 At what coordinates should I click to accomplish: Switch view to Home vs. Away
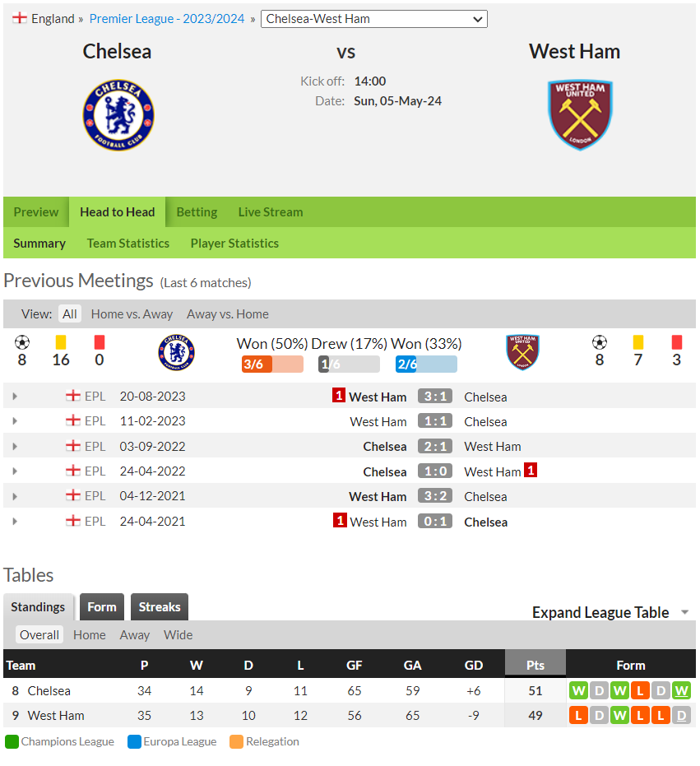tap(132, 313)
